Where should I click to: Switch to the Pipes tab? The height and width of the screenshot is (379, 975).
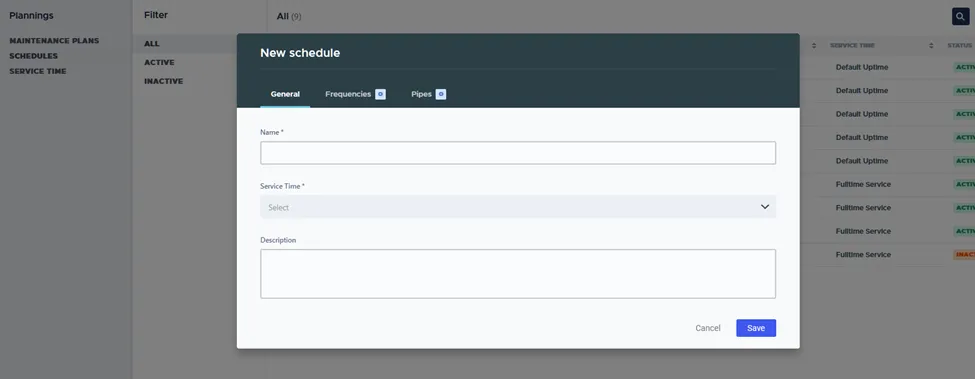click(x=428, y=94)
